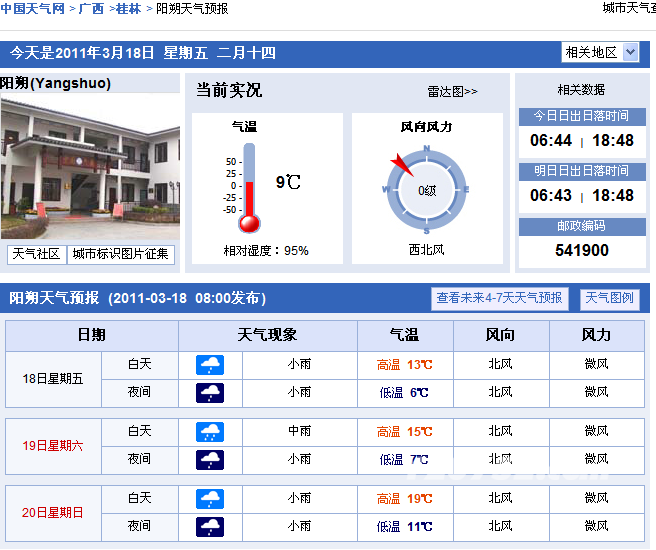This screenshot has width=656, height=550.
Task: Go to 中国天气网 home breadcrumb
Action: [x=34, y=9]
